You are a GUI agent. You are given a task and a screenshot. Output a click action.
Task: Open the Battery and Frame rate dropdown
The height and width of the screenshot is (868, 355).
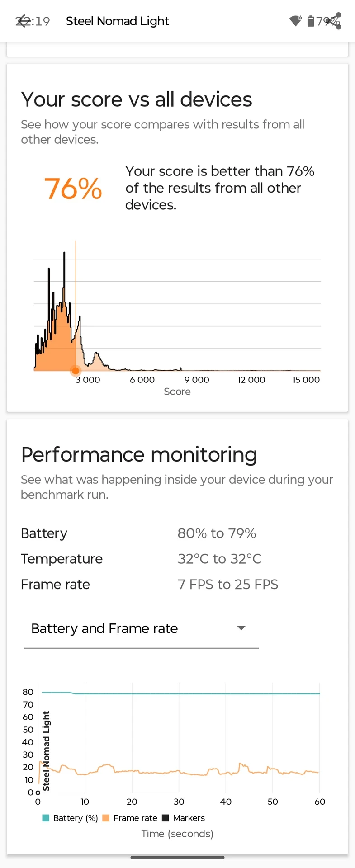(141, 629)
